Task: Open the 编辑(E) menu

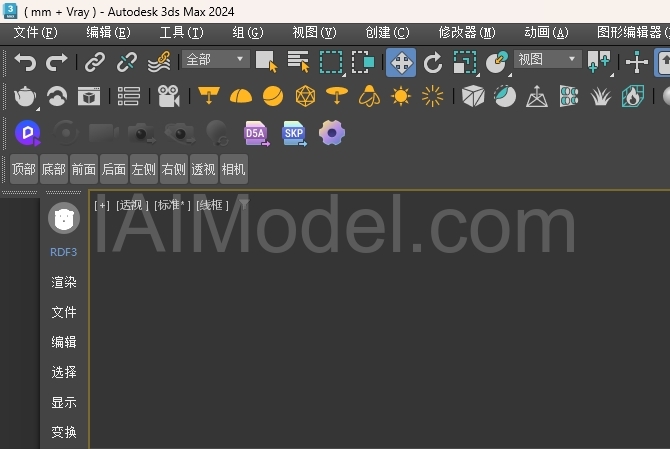Action: click(109, 32)
